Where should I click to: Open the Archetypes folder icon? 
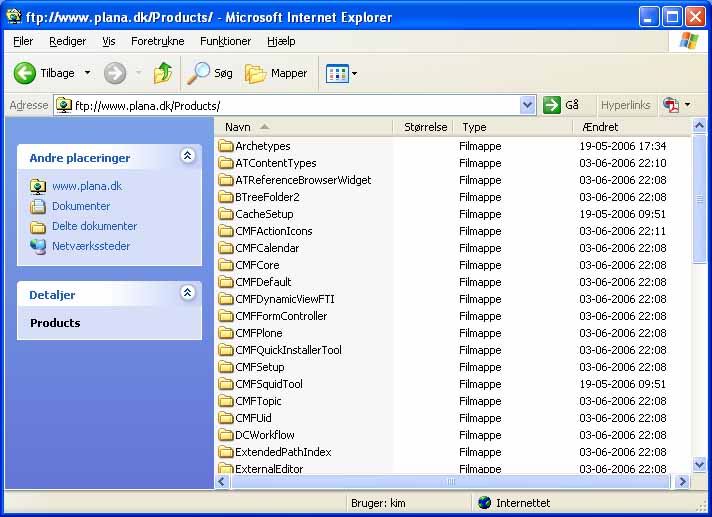[226, 146]
